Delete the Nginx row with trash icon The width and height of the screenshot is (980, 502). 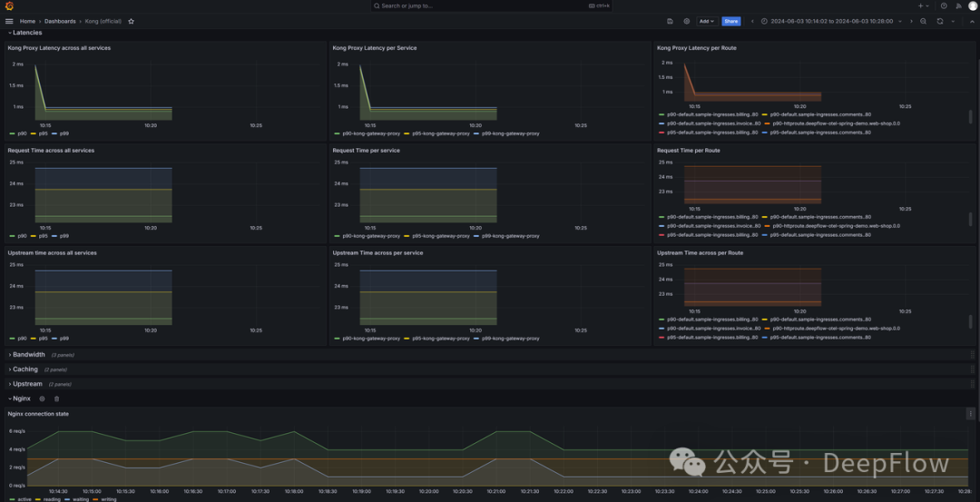pyautogui.click(x=56, y=399)
